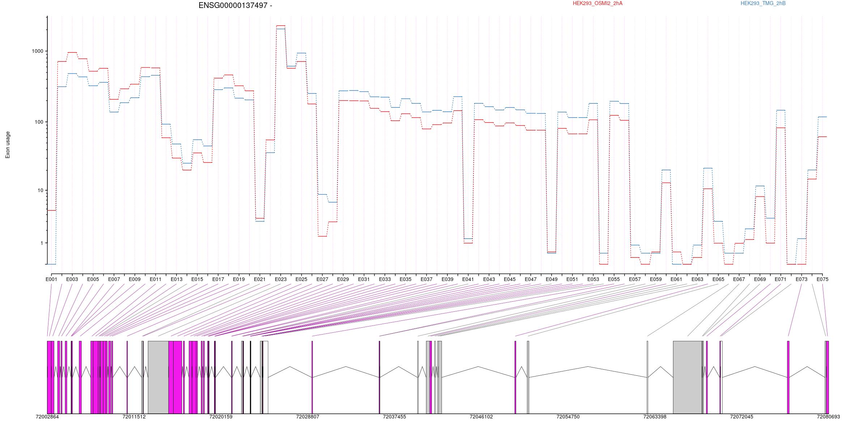Click exon label E057
The image size is (868, 434).
(x=635, y=279)
